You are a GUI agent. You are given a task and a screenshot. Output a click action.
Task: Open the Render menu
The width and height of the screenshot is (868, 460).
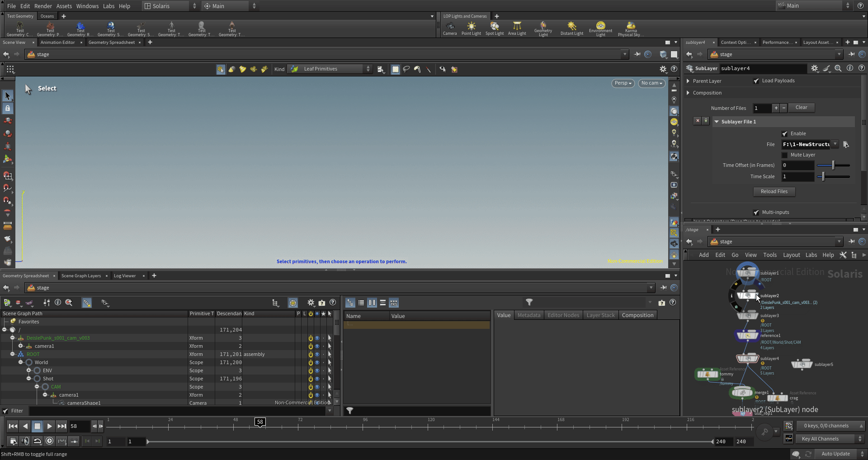[x=43, y=6]
